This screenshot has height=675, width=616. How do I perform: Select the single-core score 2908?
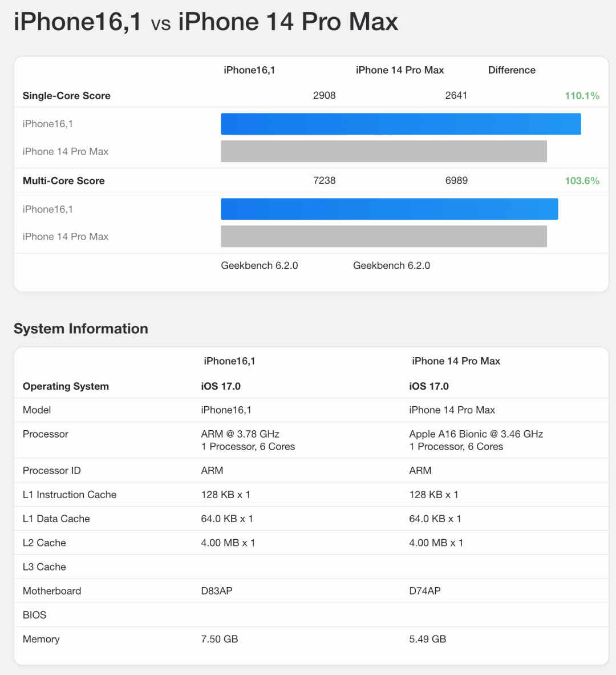tap(324, 95)
